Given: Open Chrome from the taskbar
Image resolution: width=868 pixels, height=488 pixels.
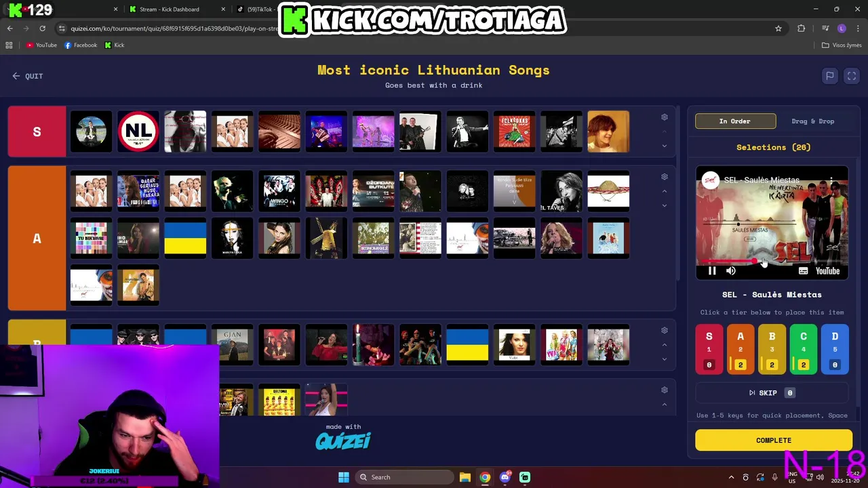Looking at the screenshot, I should (485, 477).
